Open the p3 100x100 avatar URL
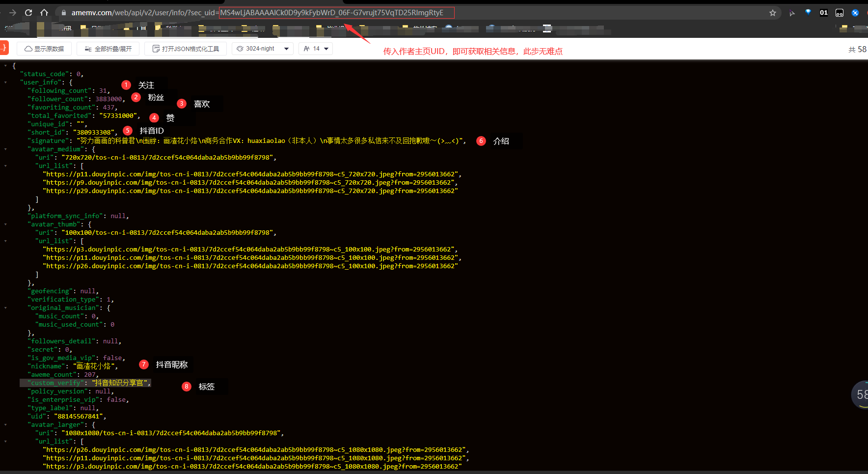868x474 pixels. pyautogui.click(x=248, y=249)
